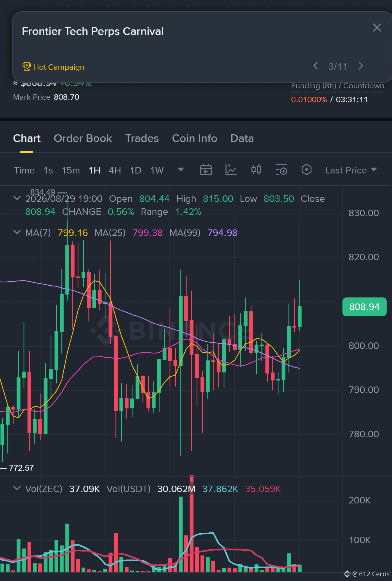Click the Vol(USDT) 30.062M value

pyautogui.click(x=176, y=489)
